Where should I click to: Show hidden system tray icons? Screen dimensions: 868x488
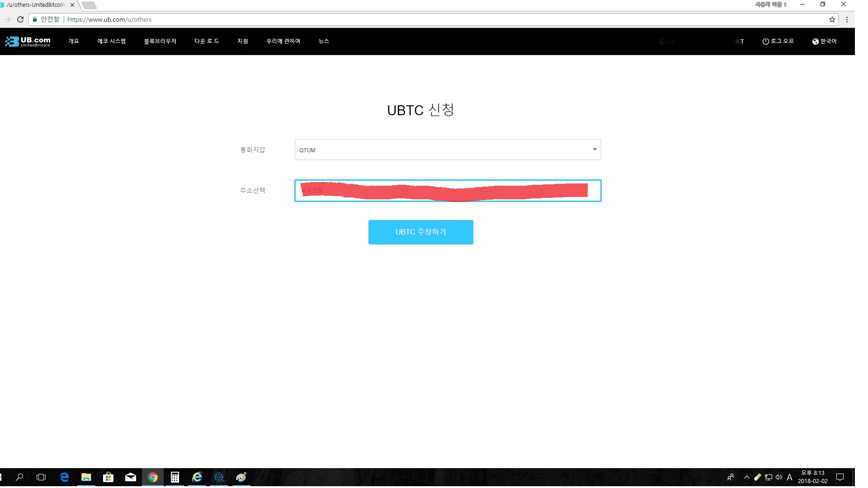(x=746, y=477)
